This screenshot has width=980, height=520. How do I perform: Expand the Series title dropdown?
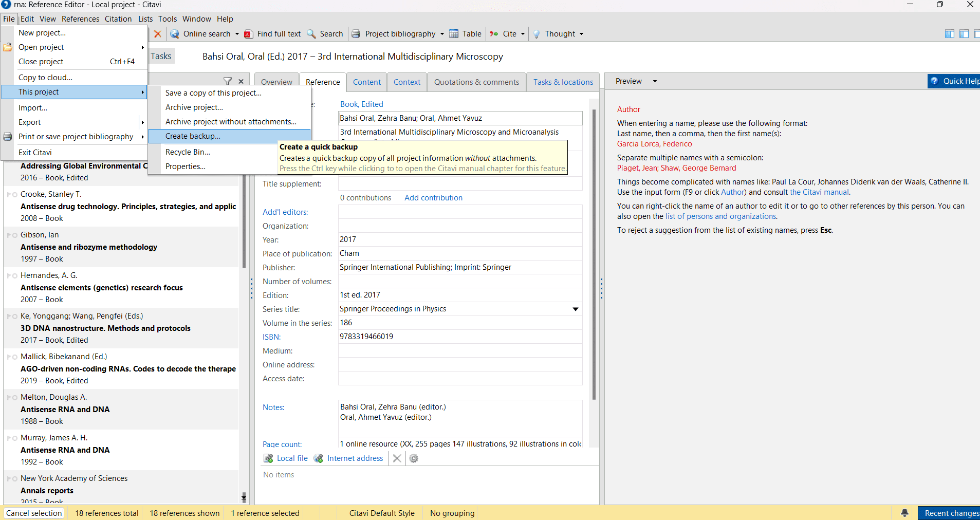click(x=575, y=309)
